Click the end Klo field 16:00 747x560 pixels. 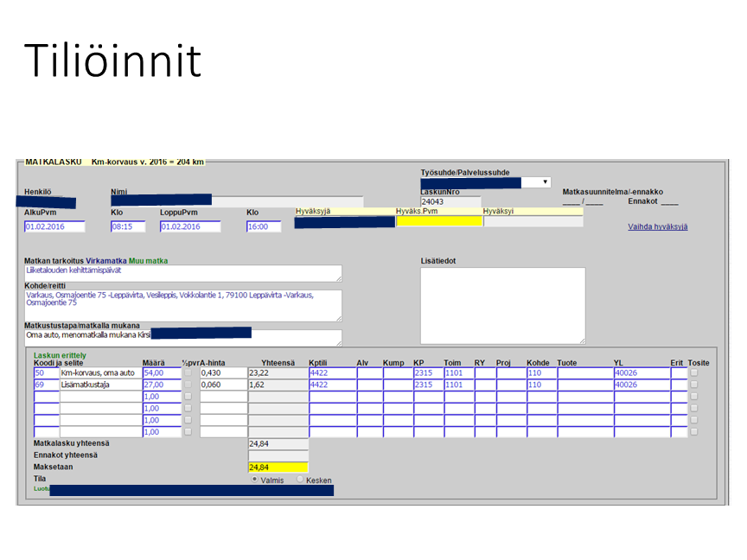point(264,226)
